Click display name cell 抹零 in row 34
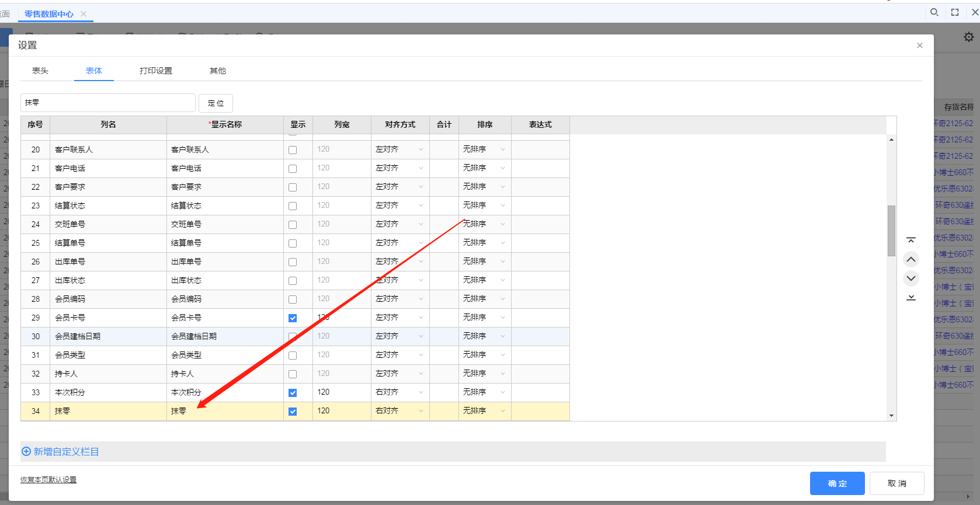Image resolution: width=980 pixels, height=505 pixels. pos(225,411)
